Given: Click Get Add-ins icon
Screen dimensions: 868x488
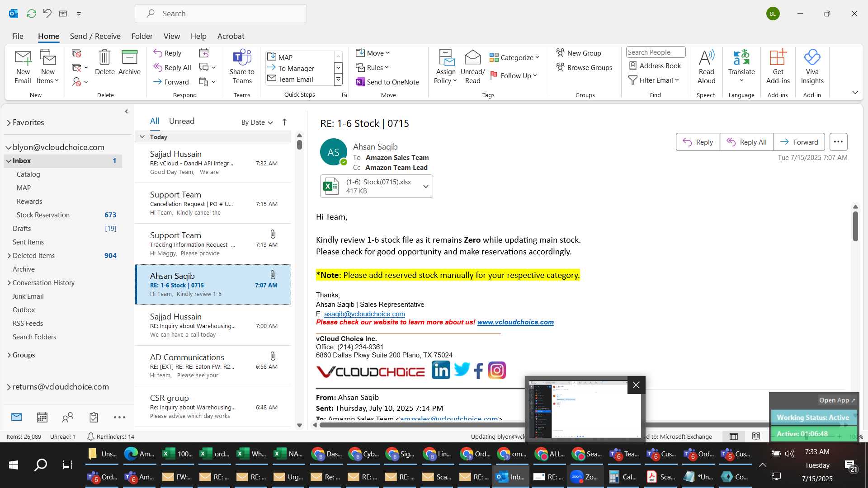Looking at the screenshot, I should point(778,57).
